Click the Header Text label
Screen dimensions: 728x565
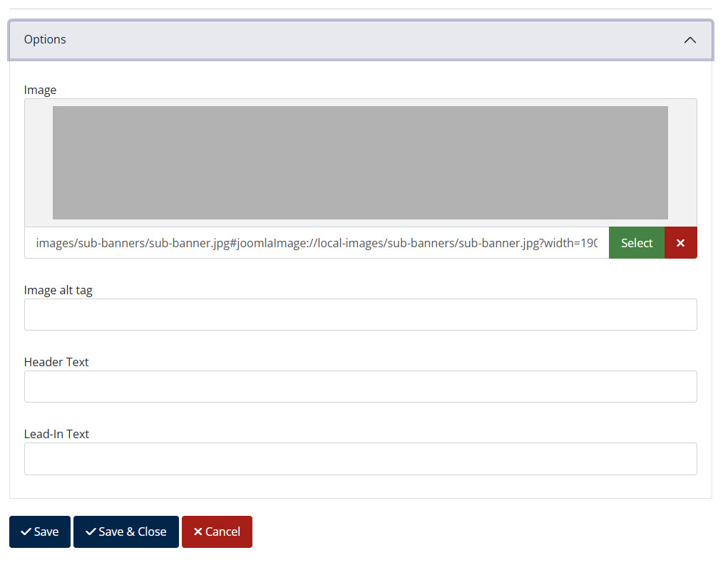tap(56, 362)
